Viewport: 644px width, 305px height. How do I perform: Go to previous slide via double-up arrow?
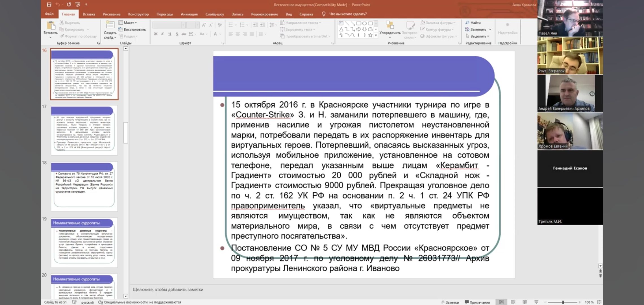coord(600,271)
